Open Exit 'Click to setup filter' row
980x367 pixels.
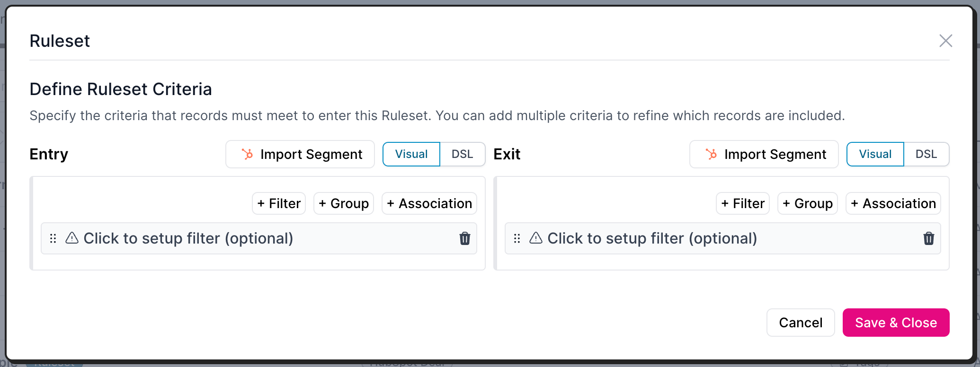pyautogui.click(x=722, y=238)
